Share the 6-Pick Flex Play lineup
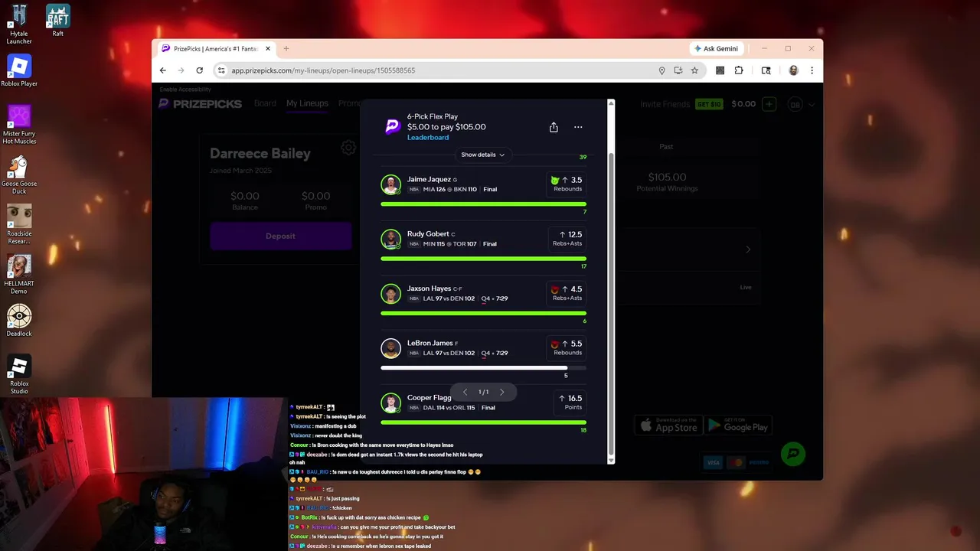980x551 pixels. (x=554, y=127)
